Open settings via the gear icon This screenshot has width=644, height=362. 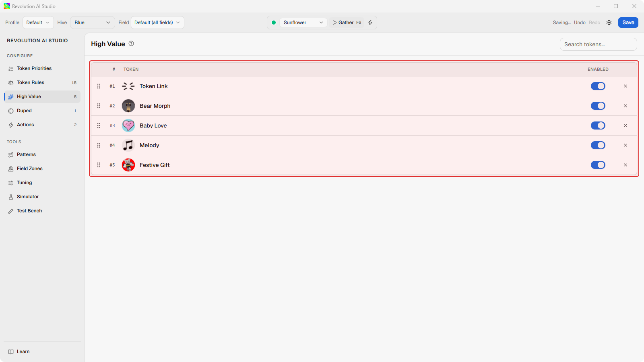[x=609, y=23]
